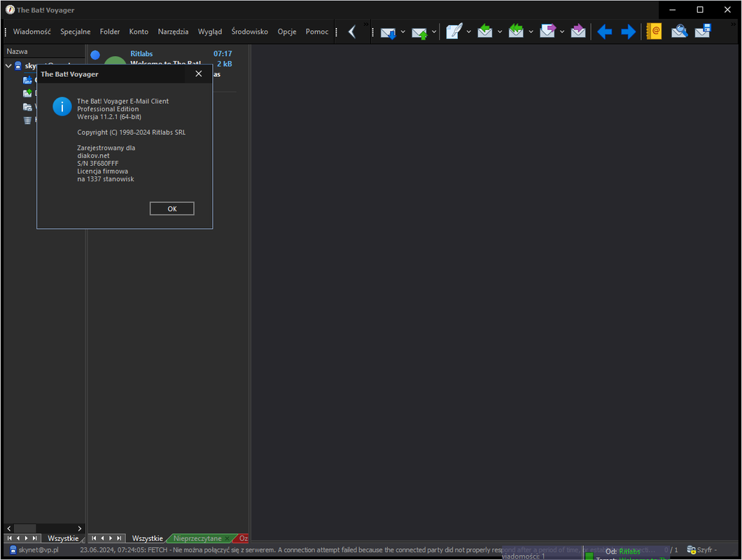742x560 pixels.
Task: Click the Redirect message envelope icon
Action: click(577, 31)
